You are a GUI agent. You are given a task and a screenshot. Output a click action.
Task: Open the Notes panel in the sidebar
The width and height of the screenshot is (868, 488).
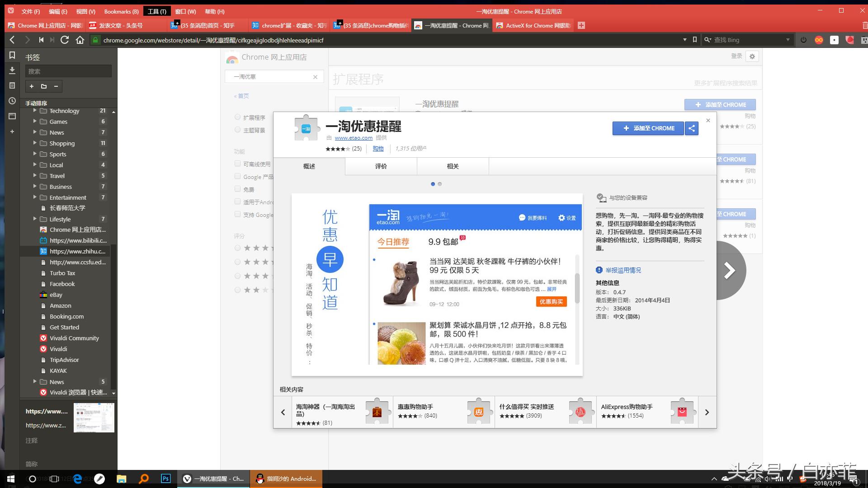point(12,85)
